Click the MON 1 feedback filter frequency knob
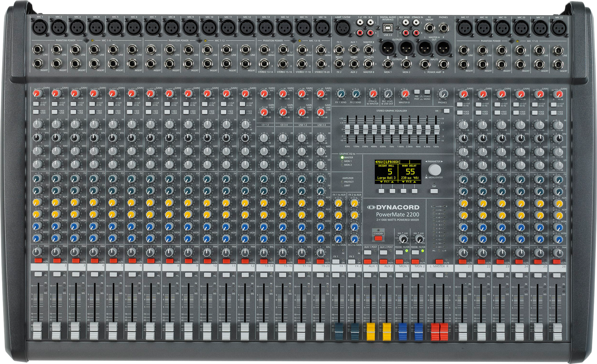Screen dimensions: 597x364 pyautogui.click(x=403, y=239)
